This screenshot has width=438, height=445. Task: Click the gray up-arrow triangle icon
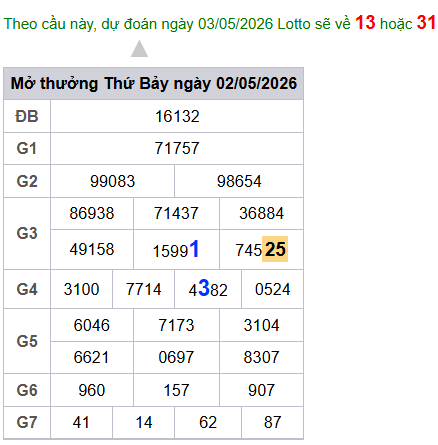[x=139, y=49]
